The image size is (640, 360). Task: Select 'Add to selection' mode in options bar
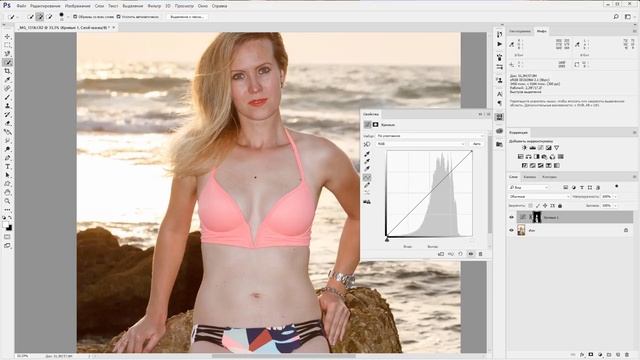click(40, 17)
